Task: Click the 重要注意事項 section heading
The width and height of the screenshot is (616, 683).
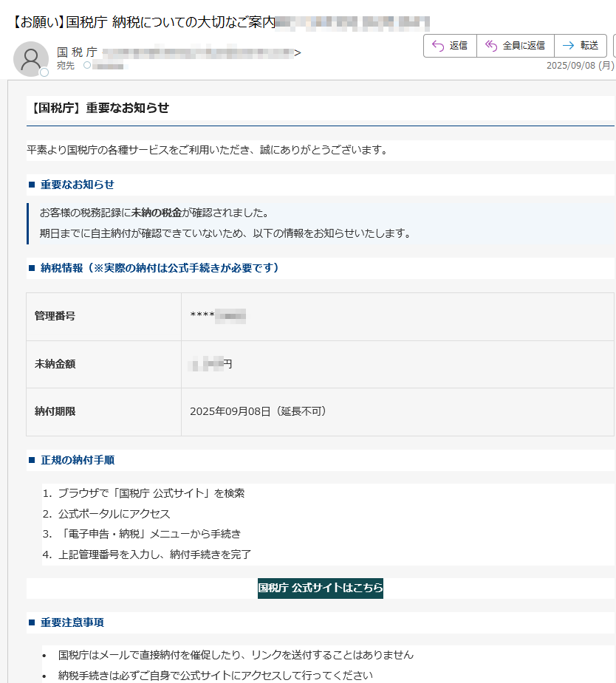Action: 72,622
